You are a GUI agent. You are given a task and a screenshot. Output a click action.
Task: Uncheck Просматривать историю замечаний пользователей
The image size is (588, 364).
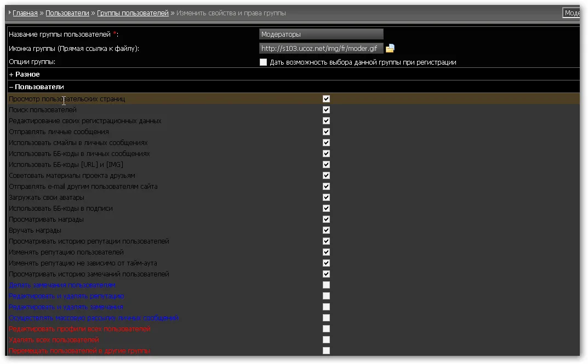click(326, 274)
